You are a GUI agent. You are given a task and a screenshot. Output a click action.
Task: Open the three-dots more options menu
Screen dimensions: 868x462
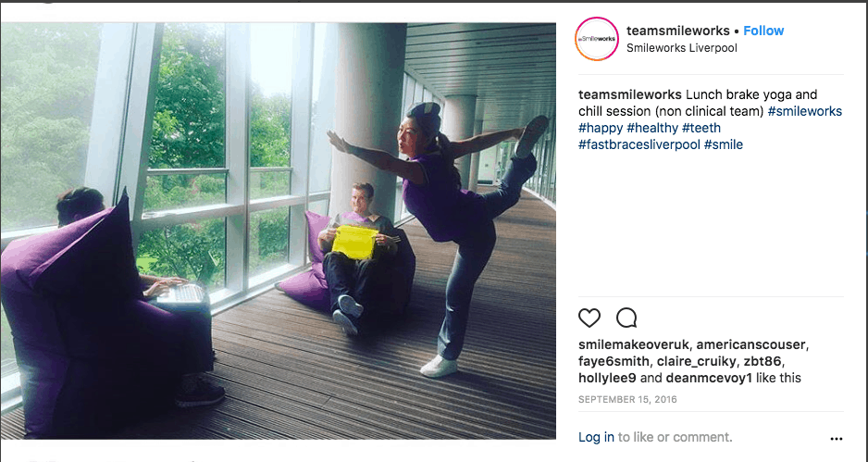point(836,439)
